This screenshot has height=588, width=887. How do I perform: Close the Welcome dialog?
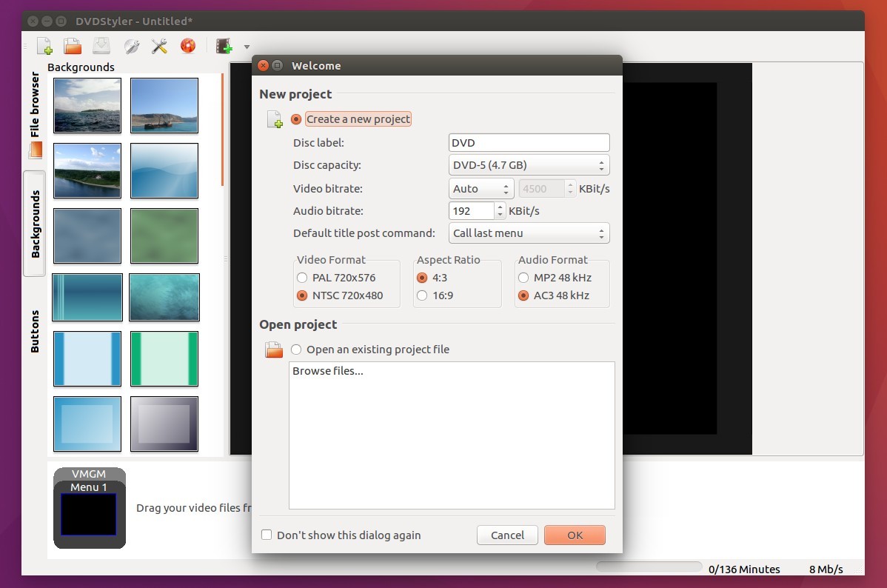263,66
